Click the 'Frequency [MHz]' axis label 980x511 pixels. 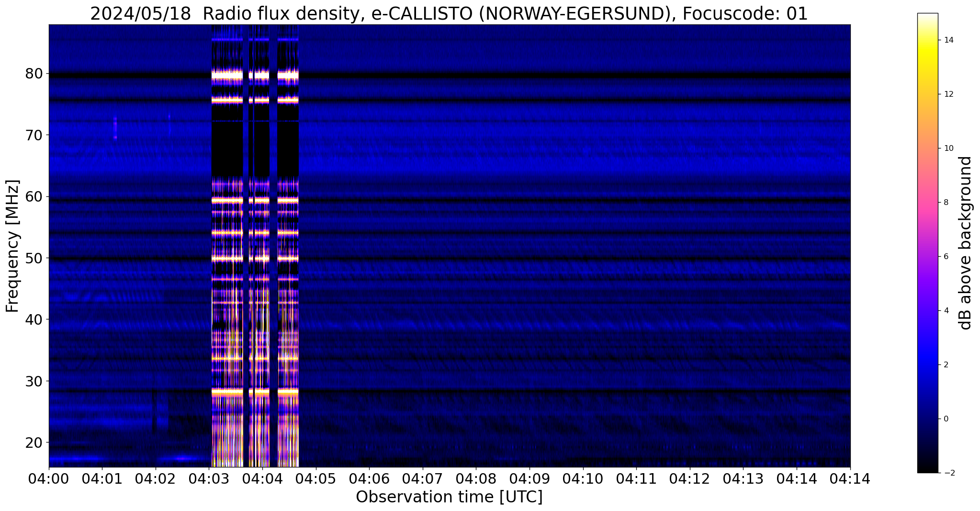point(13,246)
